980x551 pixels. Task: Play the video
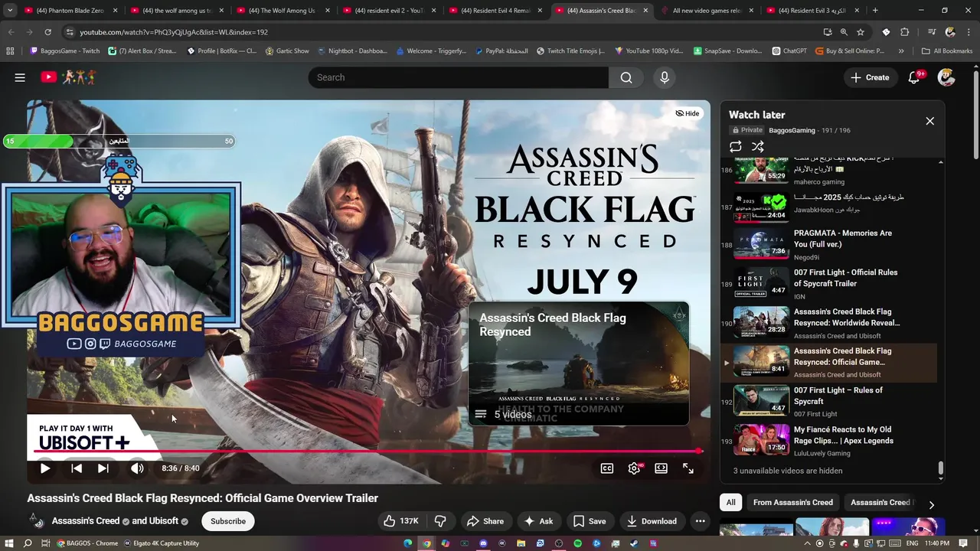coord(45,468)
